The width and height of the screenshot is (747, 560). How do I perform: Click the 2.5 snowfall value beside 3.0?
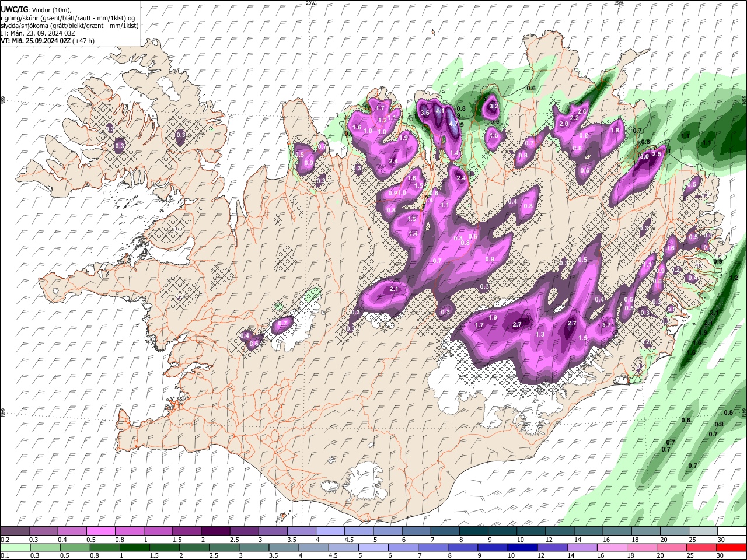(657, 154)
